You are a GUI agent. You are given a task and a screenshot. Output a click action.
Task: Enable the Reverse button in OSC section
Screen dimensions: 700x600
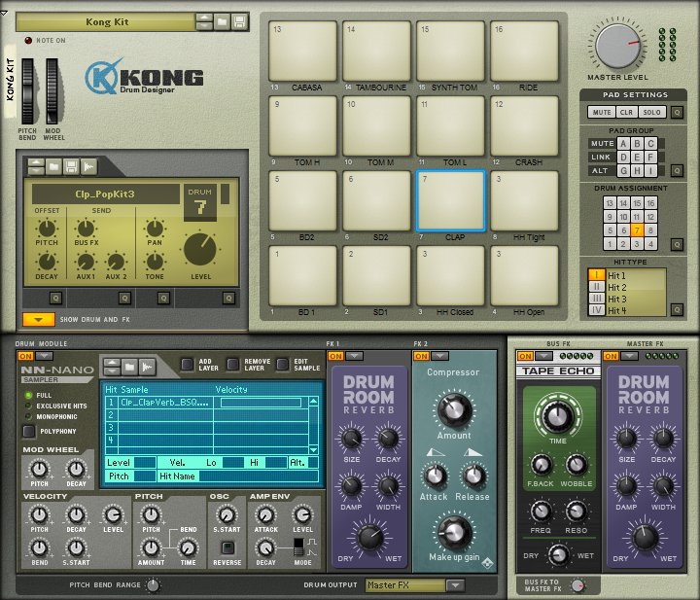227,547
